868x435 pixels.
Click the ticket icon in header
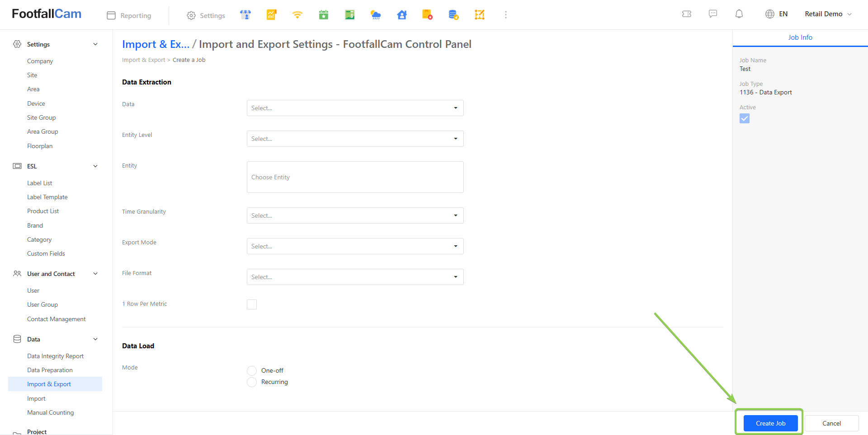[x=687, y=14]
